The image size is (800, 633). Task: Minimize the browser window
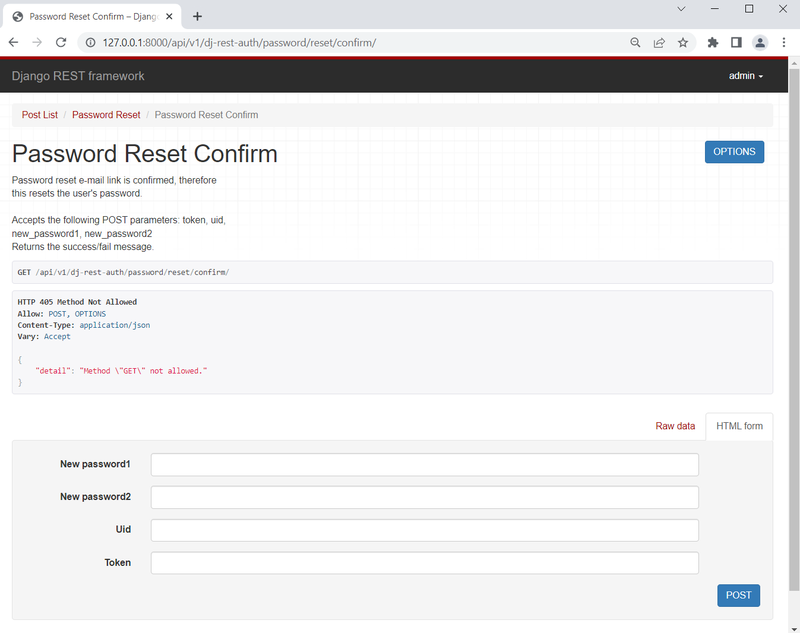(x=715, y=9)
